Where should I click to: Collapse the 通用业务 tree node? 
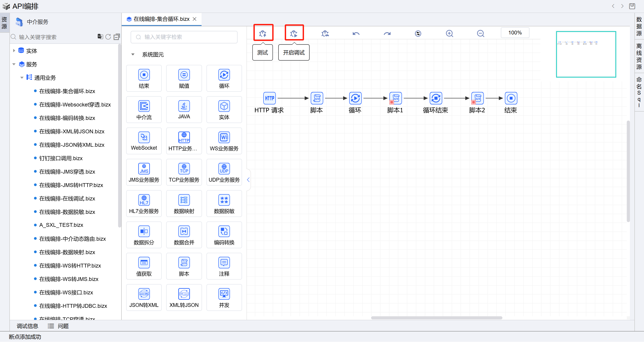(x=22, y=78)
